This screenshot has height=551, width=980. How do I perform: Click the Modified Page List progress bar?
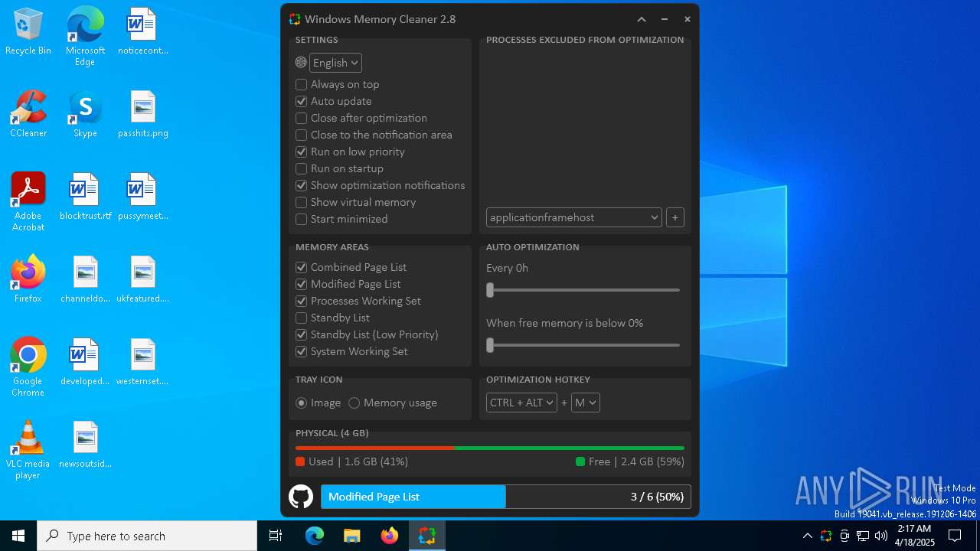click(x=506, y=497)
